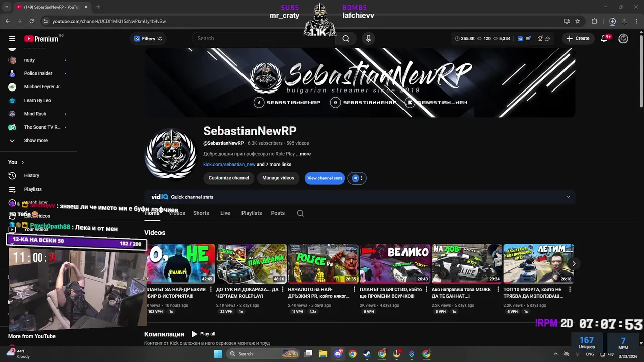Open Steam from taskbar
Image resolution: width=644 pixels, height=362 pixels.
tap(367, 354)
